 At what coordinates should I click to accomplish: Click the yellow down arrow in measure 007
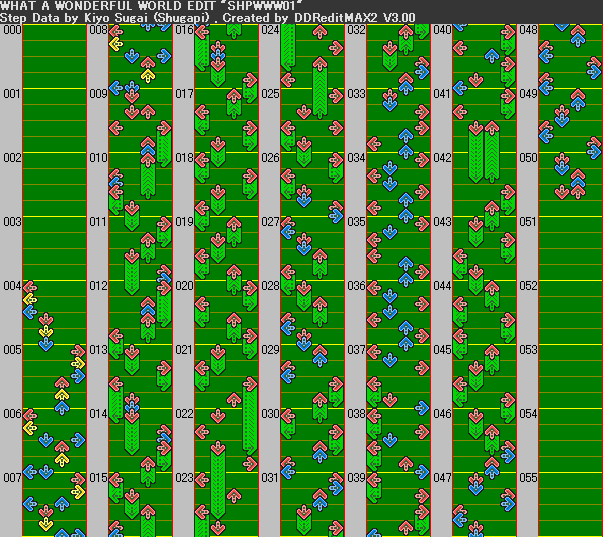[x=46, y=524]
